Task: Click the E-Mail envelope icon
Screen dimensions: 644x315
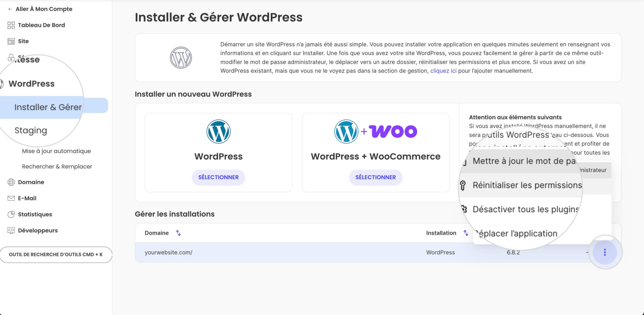Action: point(11,198)
